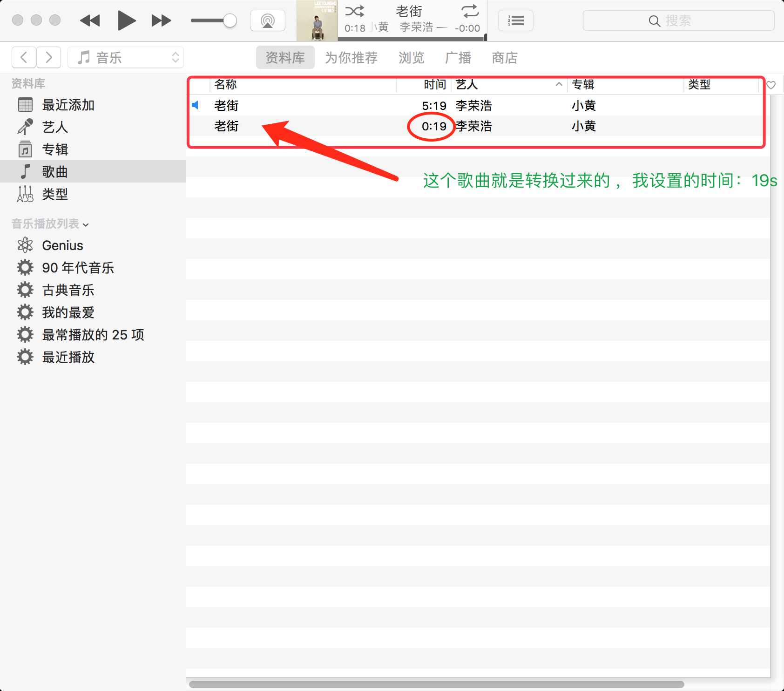Switch to the 资料库 tab
This screenshot has height=691, width=784.
coord(285,57)
